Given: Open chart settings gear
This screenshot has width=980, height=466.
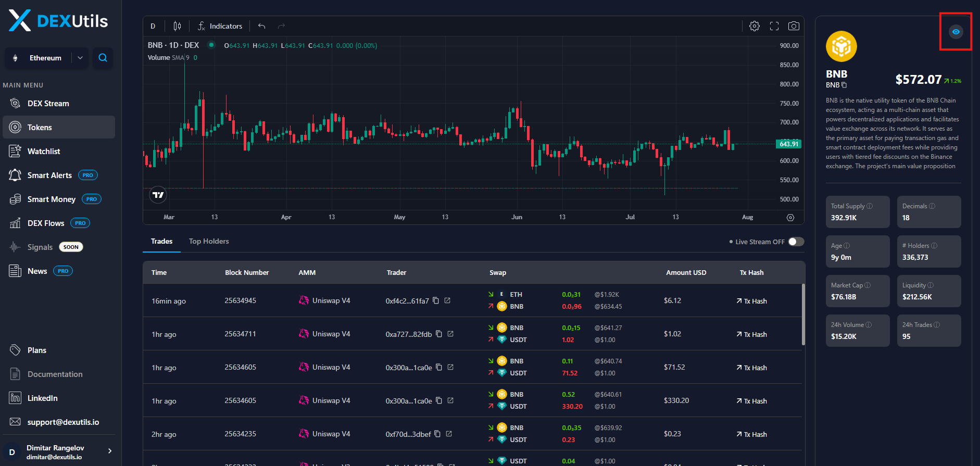Looking at the screenshot, I should [754, 26].
